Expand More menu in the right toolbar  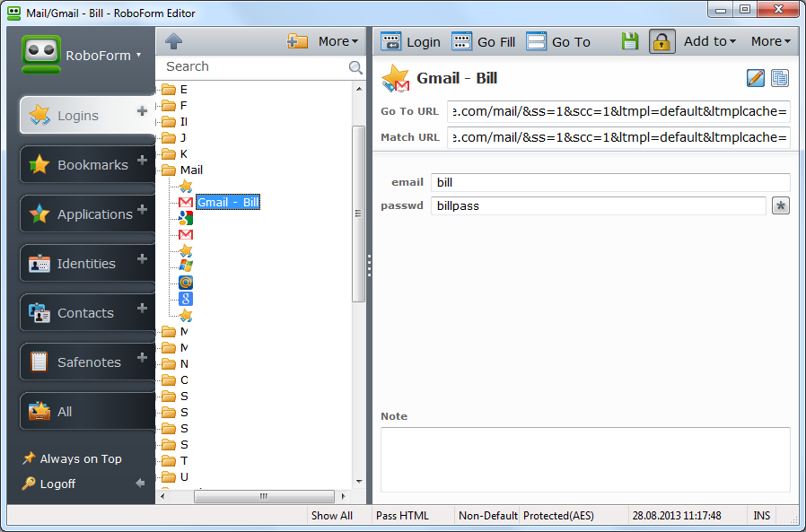tap(770, 41)
